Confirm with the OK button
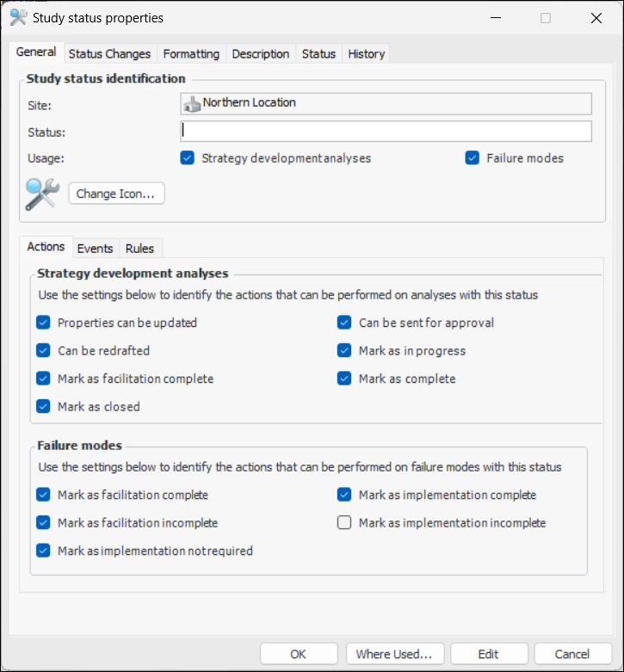 [x=299, y=654]
